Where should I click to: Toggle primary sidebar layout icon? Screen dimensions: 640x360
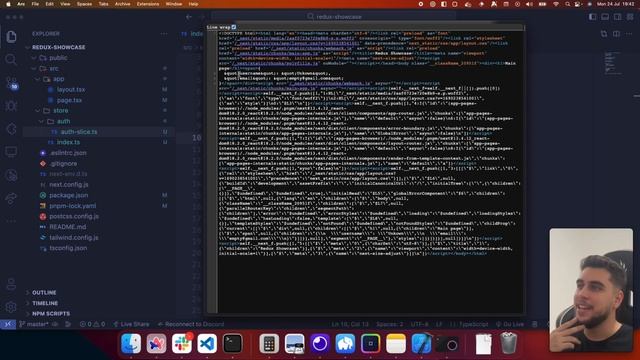[x=592, y=17]
